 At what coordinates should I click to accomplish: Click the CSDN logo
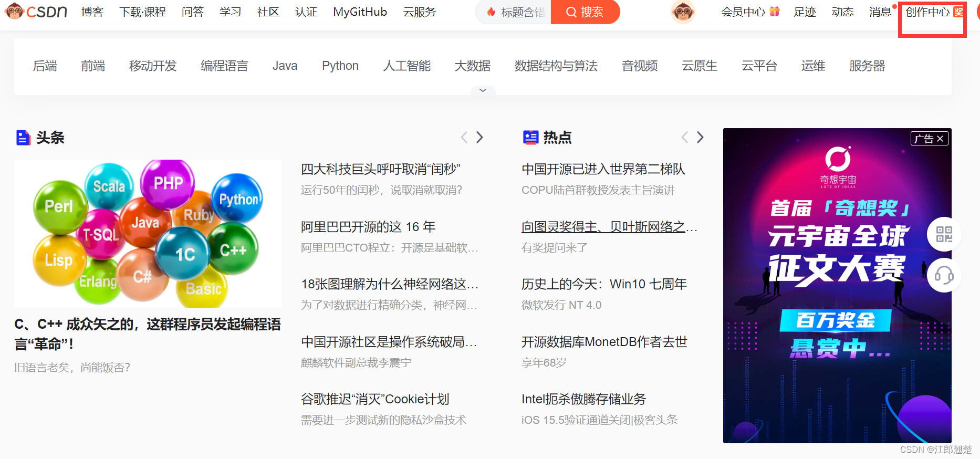(36, 11)
